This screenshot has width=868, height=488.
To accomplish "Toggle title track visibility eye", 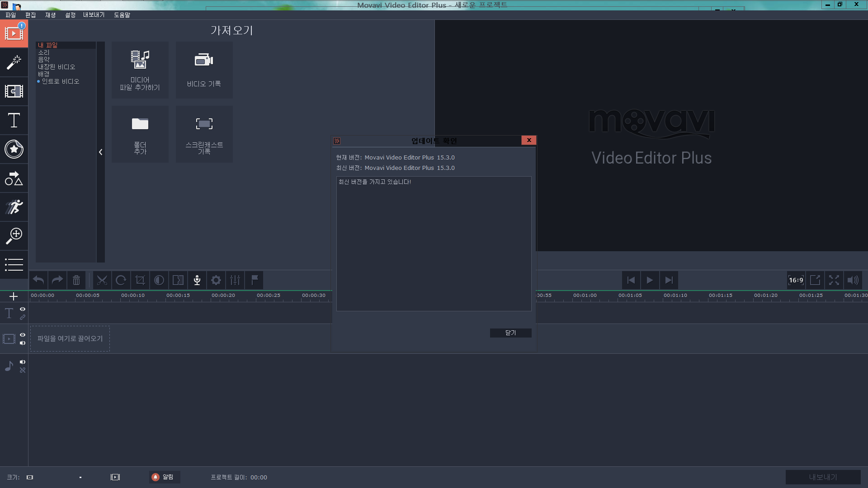I will [23, 309].
